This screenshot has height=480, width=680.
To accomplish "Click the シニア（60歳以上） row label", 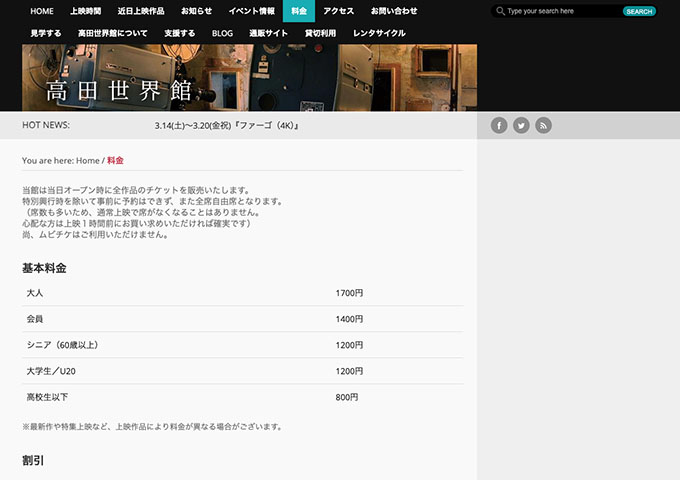I will pyautogui.click(x=65, y=345).
